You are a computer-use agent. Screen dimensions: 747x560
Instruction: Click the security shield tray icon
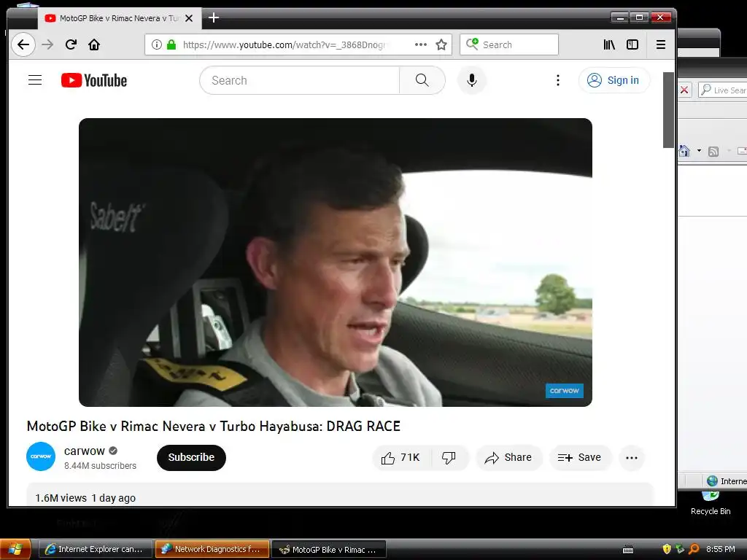(667, 550)
